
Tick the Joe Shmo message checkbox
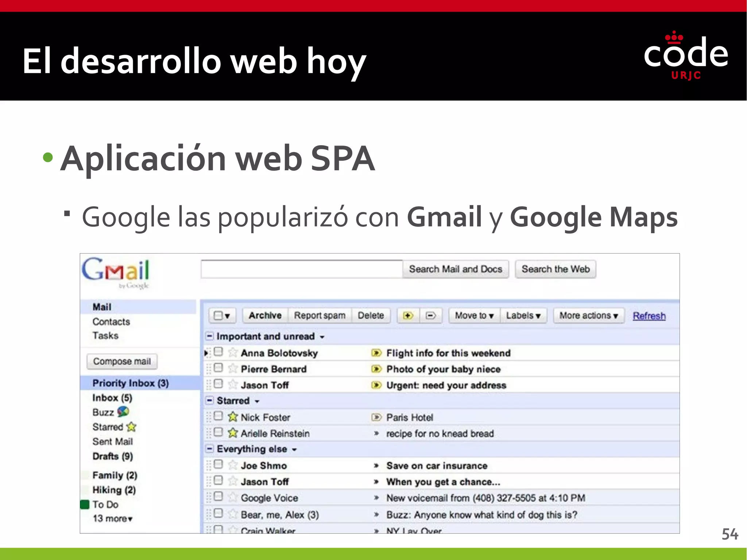coord(218,464)
